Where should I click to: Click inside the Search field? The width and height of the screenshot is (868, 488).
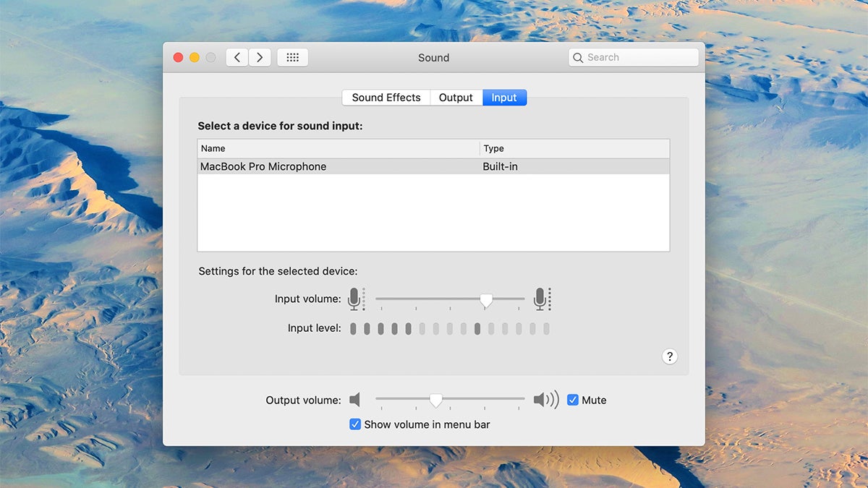pos(633,56)
